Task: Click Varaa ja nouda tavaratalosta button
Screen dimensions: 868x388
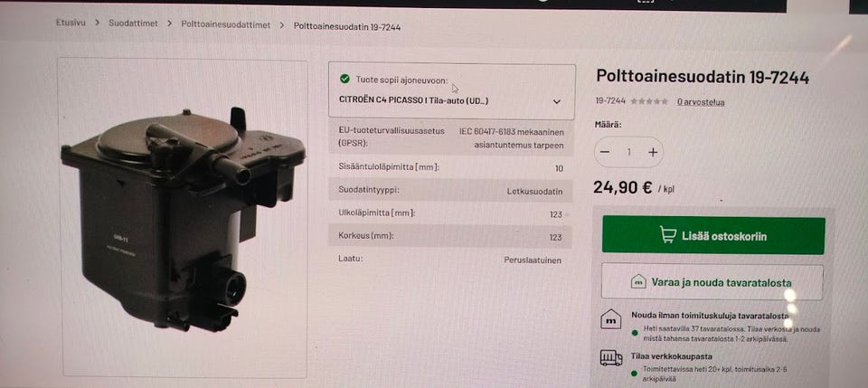Action: click(x=712, y=282)
